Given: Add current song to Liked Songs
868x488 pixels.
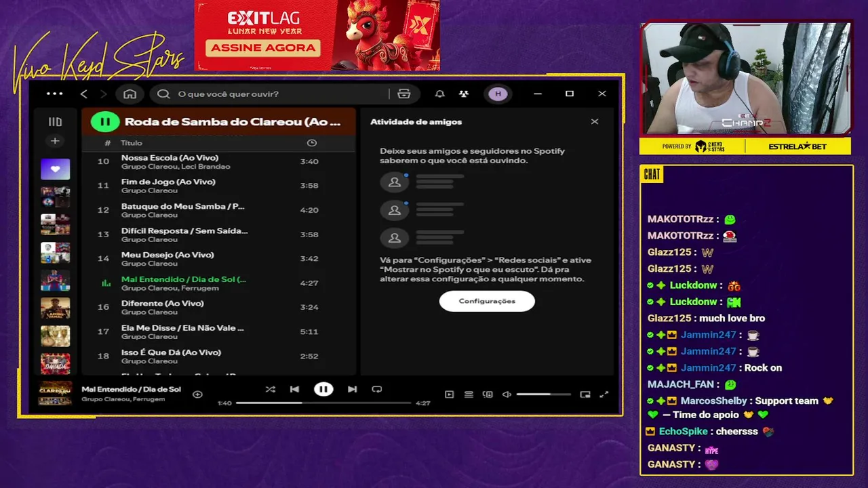Looking at the screenshot, I should point(197,394).
